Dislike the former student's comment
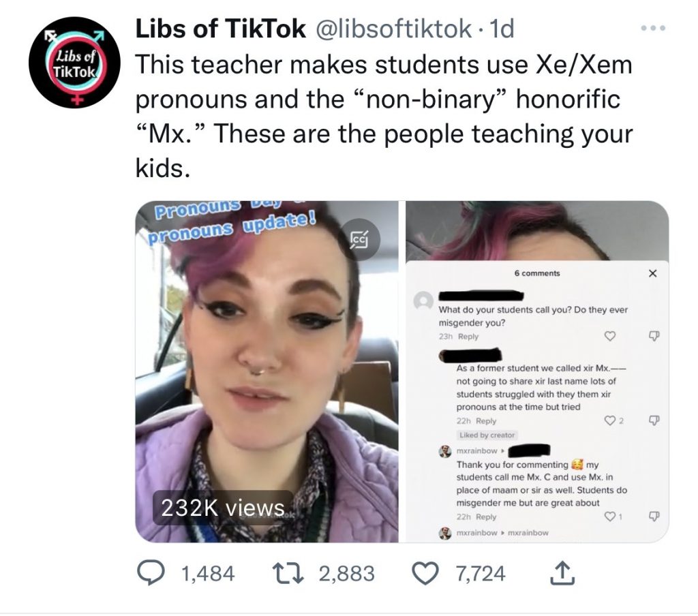 pos(654,420)
